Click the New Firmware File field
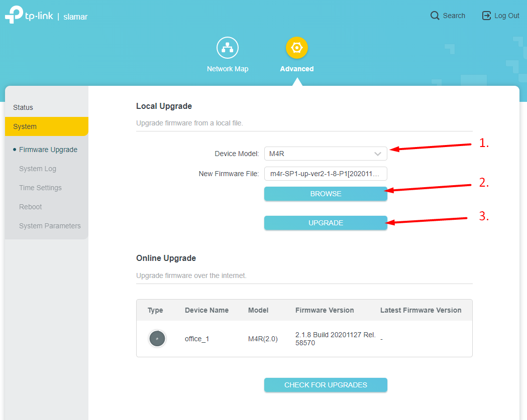 pyautogui.click(x=326, y=174)
